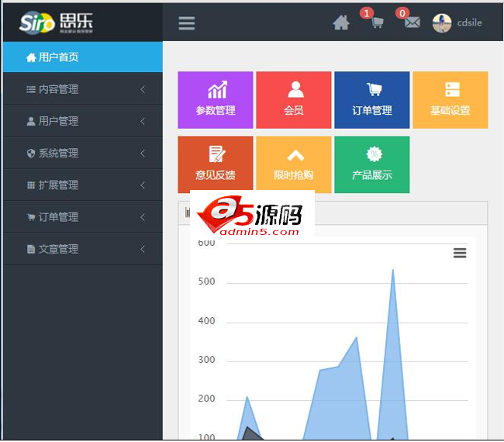Screen dimensions: 504x442
Task: Open 文章管理 sidebar menu
Action: [83, 249]
